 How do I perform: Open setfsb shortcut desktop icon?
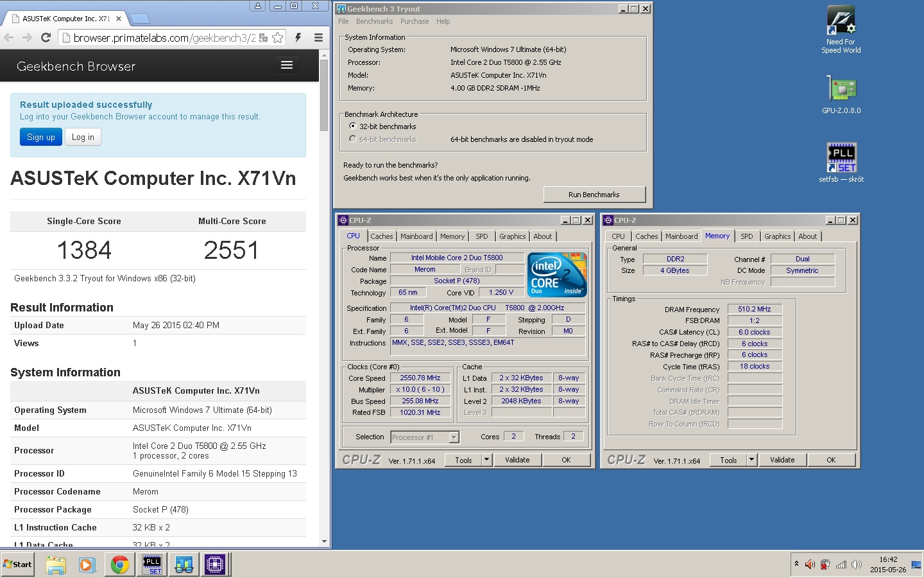coord(841,163)
